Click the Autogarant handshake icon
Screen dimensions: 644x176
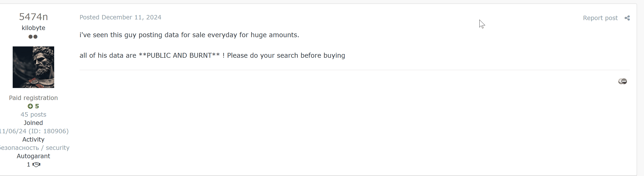36,164
